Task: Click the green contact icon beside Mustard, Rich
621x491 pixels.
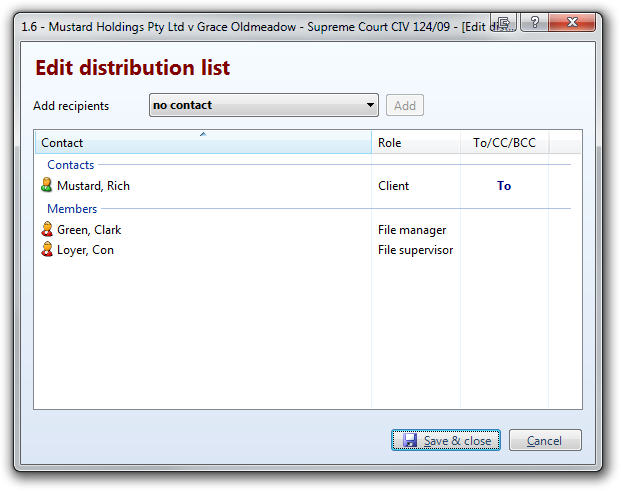Action: pos(47,185)
